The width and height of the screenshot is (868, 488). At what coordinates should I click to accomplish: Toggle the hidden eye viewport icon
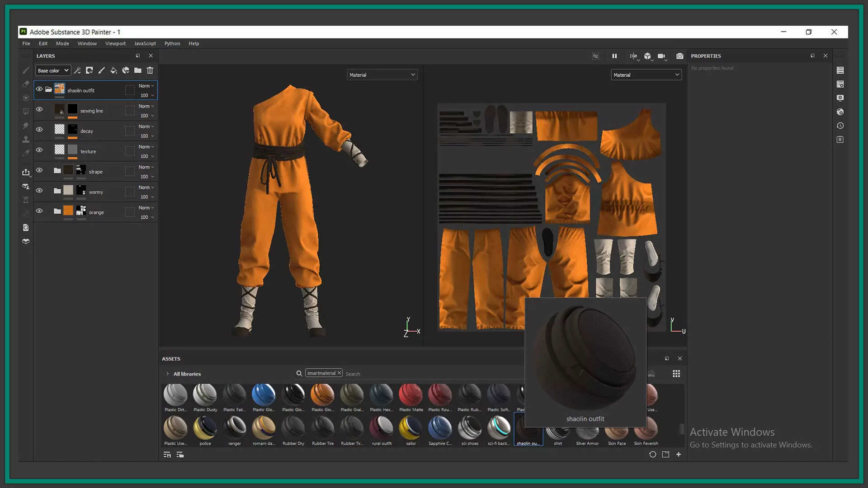pyautogui.click(x=595, y=56)
